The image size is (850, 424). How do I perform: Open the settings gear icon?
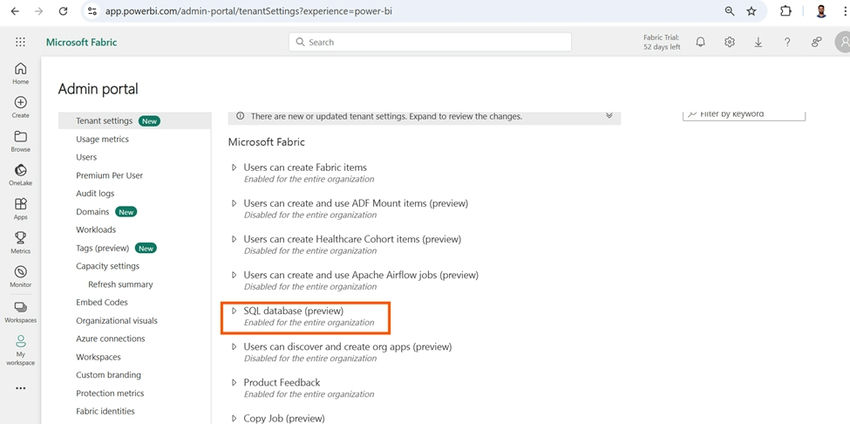[x=730, y=42]
